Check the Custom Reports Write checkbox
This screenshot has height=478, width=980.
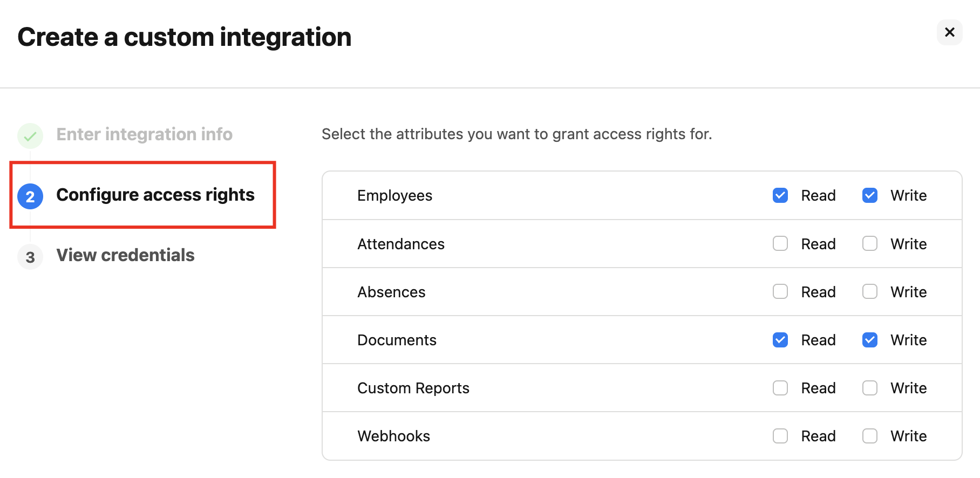pos(869,387)
